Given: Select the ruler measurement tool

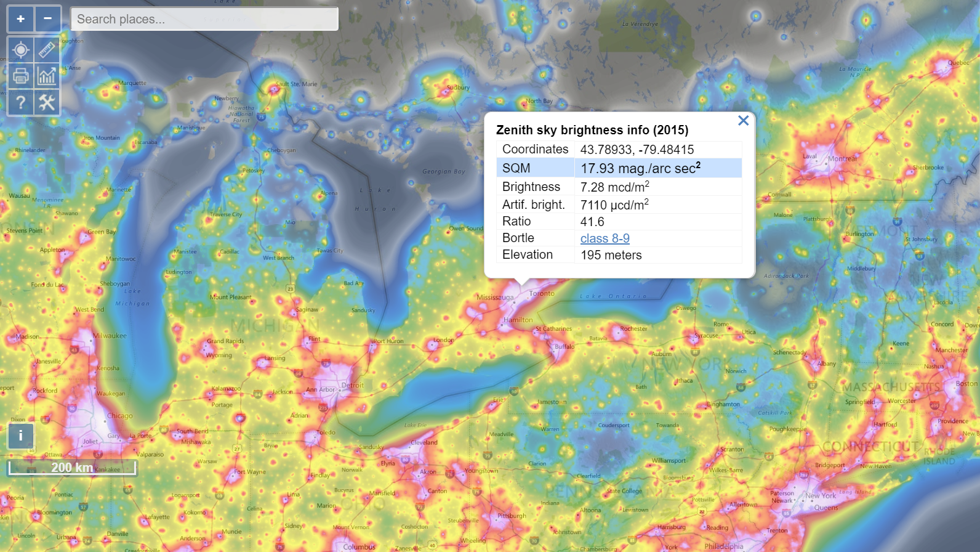Looking at the screenshot, I should pos(47,50).
